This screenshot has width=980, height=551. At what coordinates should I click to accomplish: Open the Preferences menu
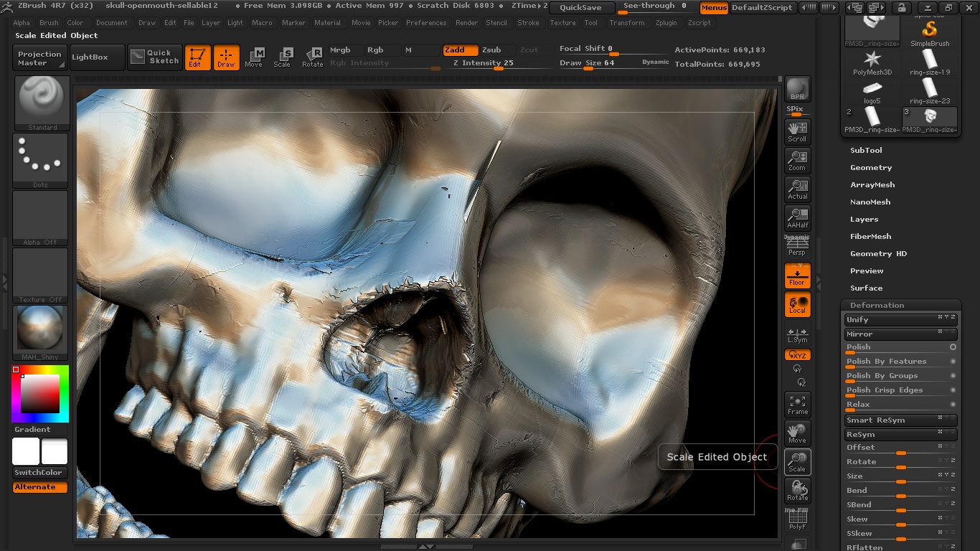point(425,23)
